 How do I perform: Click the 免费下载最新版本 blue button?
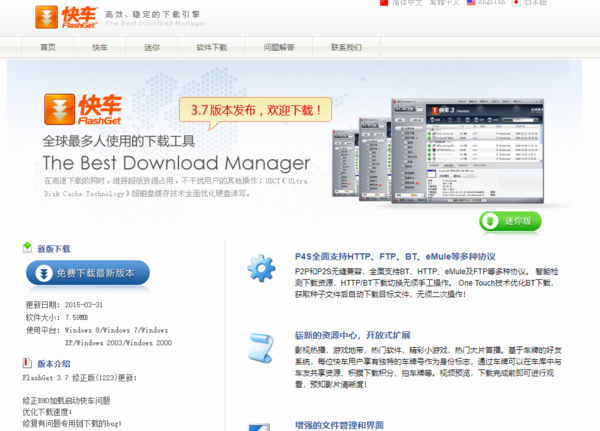(x=88, y=273)
